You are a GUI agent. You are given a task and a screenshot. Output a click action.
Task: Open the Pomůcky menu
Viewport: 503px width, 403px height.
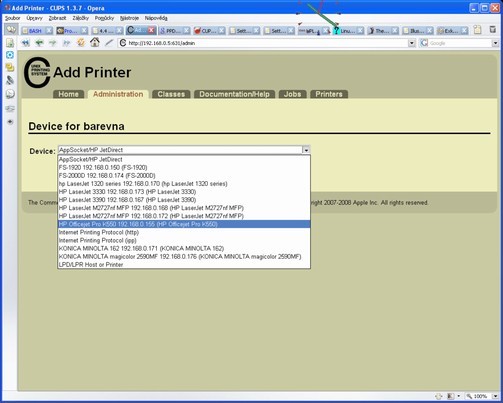point(104,18)
